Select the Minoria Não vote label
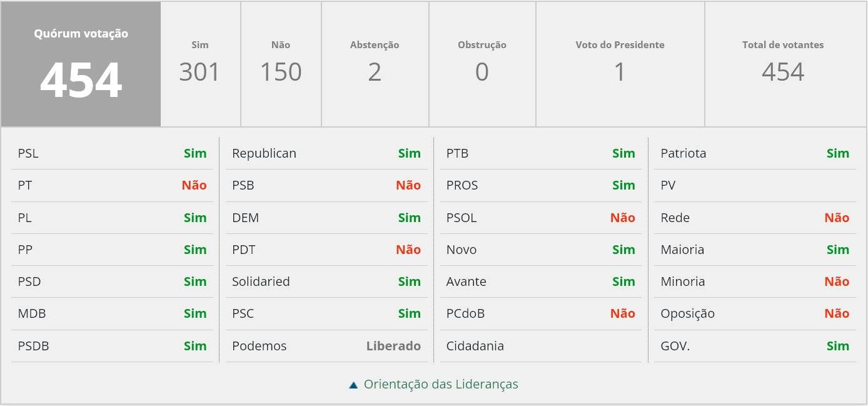Image resolution: width=868 pixels, height=406 pixels. pyautogui.click(x=836, y=282)
